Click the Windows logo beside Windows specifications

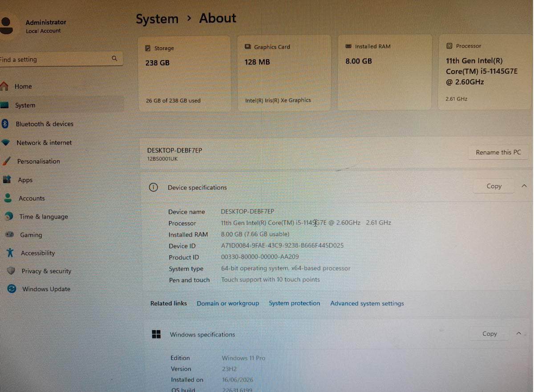(156, 335)
